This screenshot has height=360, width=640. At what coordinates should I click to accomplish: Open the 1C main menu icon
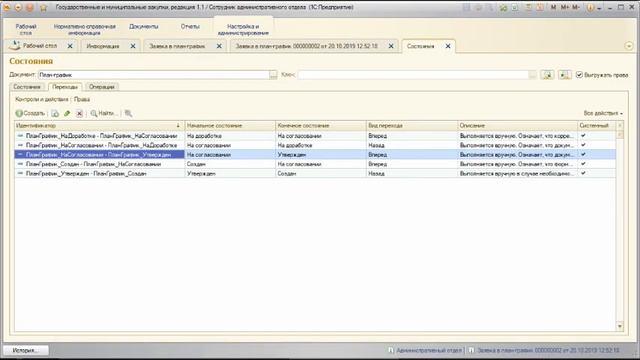pos(7,7)
